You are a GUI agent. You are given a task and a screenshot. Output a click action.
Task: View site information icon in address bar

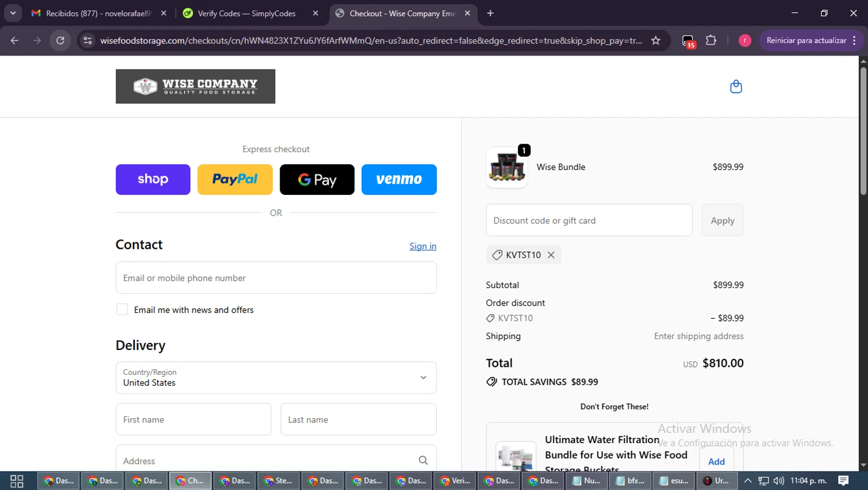87,40
